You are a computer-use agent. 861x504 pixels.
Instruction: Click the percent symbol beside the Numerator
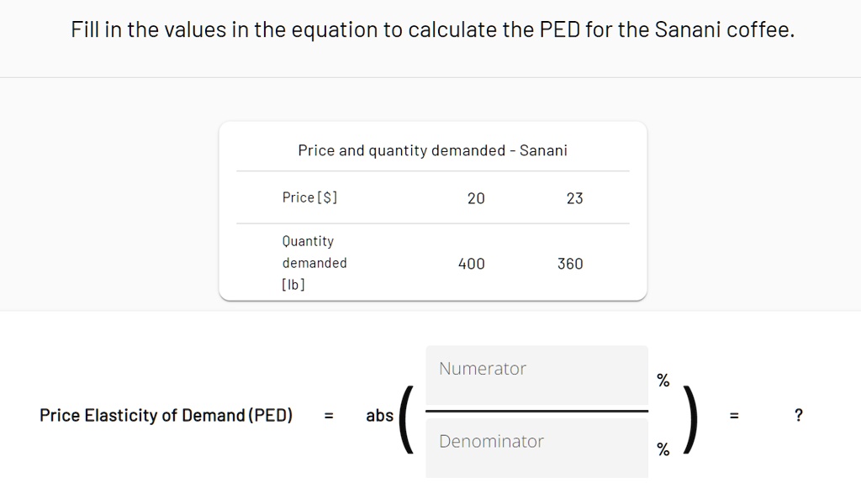[x=663, y=380]
